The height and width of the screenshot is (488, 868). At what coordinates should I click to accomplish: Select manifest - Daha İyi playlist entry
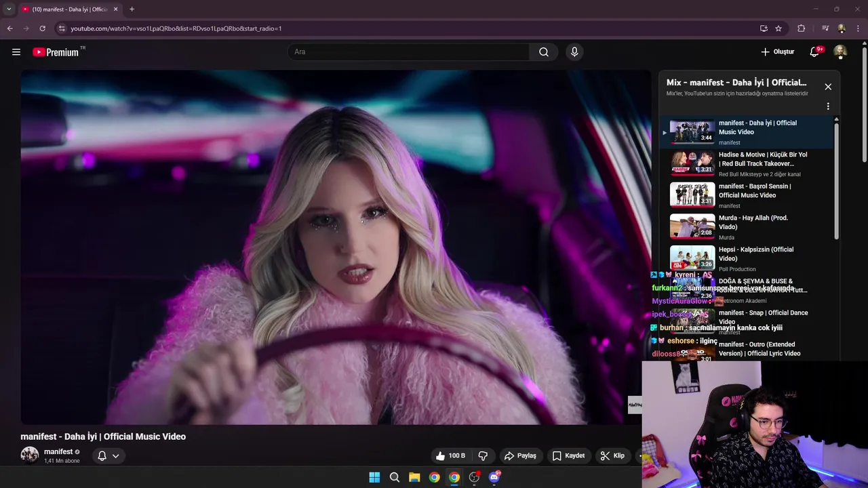tap(746, 132)
